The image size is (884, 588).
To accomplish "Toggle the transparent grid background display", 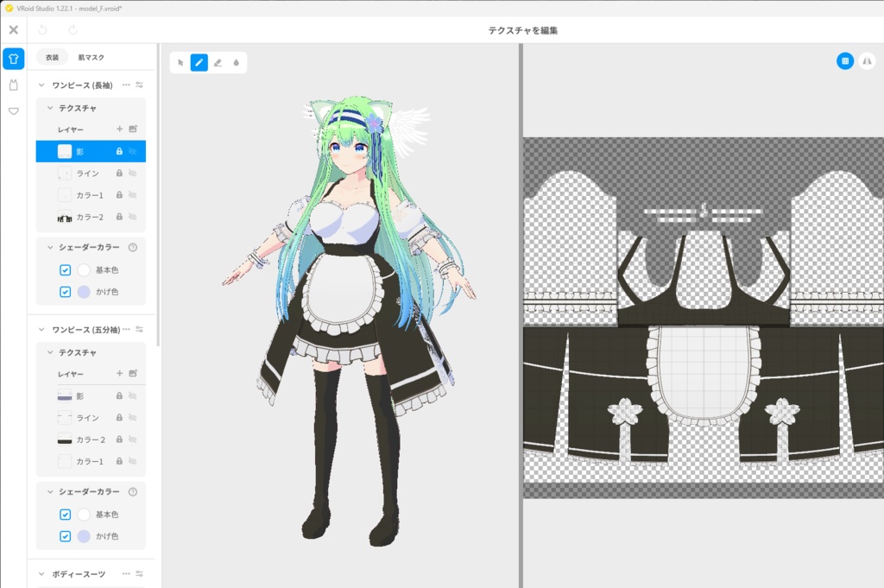I will (x=846, y=60).
